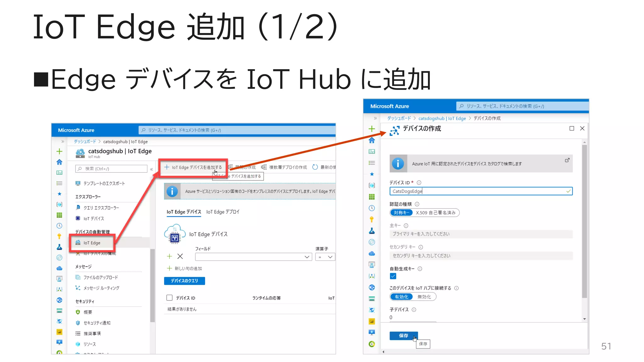Click resource menu vertical scrollbar
This screenshot has width=644, height=362.
tap(152, 285)
